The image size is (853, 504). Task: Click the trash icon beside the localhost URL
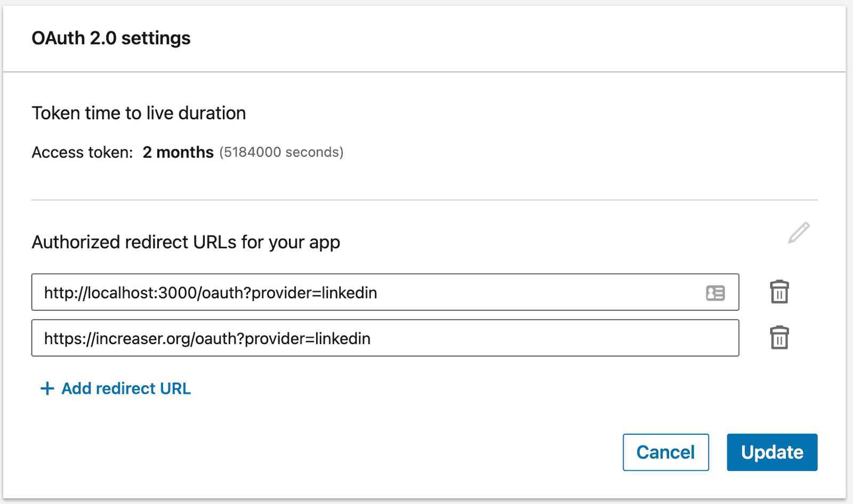click(779, 292)
